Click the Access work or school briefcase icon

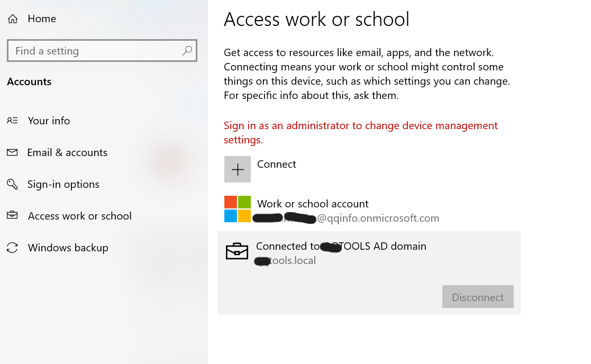pos(13,216)
